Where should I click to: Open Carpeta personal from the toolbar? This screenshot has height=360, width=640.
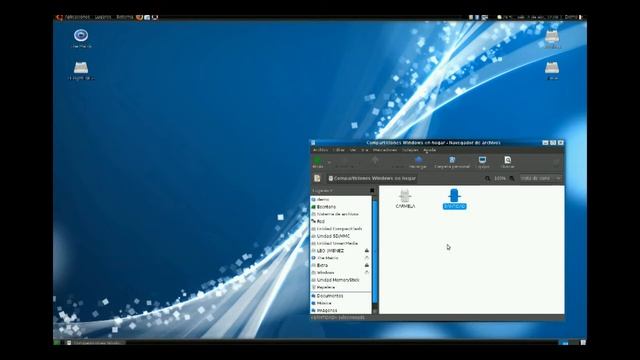(x=452, y=162)
